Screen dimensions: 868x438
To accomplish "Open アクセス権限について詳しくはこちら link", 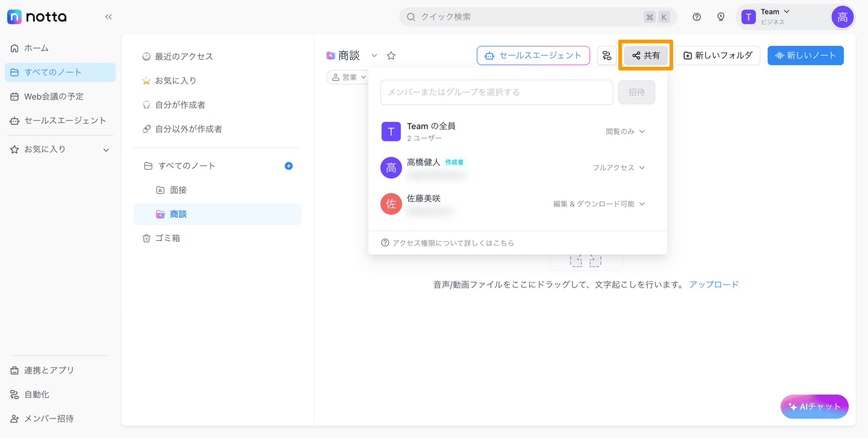I will tap(453, 243).
